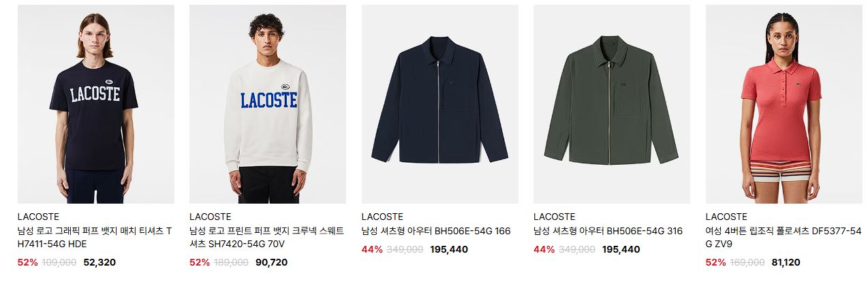The width and height of the screenshot is (868, 301).
Task: Click LACOSTE brand label under navy jacket
Action: click(x=382, y=217)
